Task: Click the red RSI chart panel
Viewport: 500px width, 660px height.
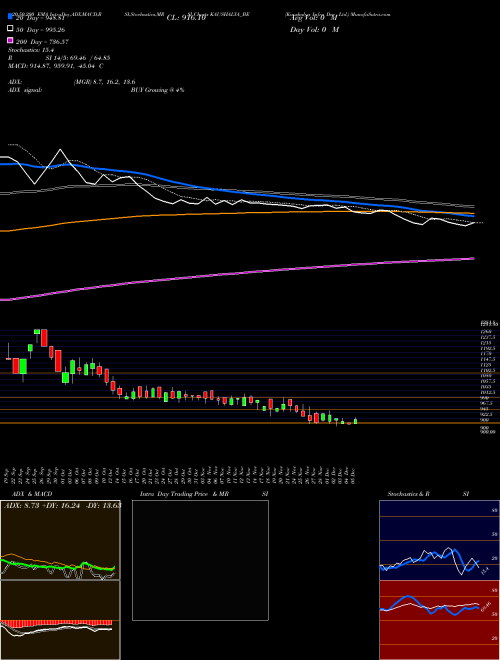Action: 439,620
